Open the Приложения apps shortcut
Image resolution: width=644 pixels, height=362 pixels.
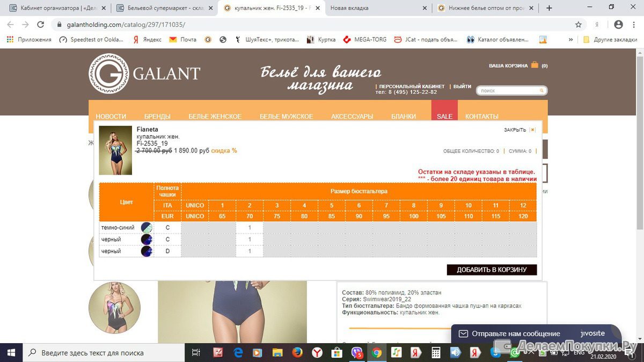point(29,40)
